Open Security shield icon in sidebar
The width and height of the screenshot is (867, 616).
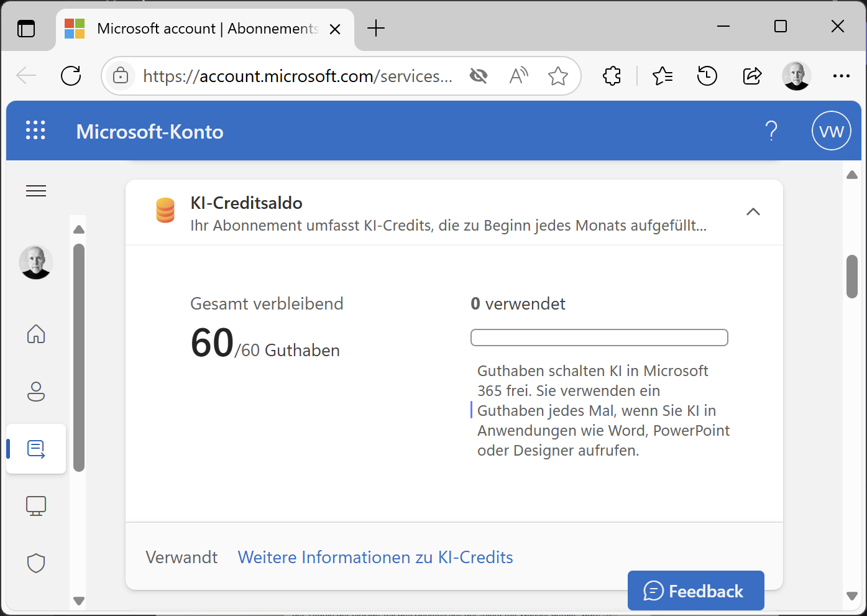36,563
